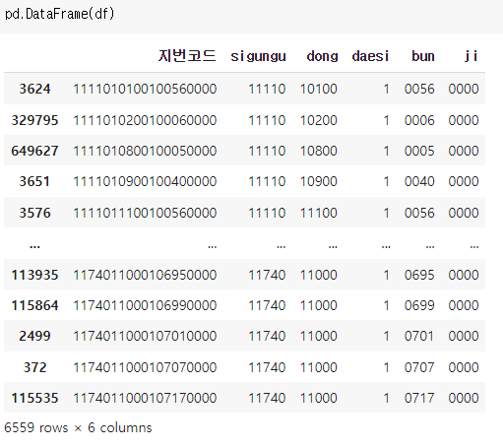Click the 6559 rows × 6 columns summary
The image size is (503, 448).
tap(78, 427)
